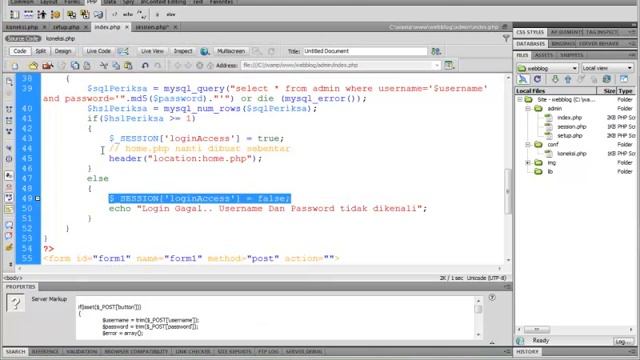Click the Browse icon right of Address field
The image size is (640, 360).
click(x=449, y=65)
